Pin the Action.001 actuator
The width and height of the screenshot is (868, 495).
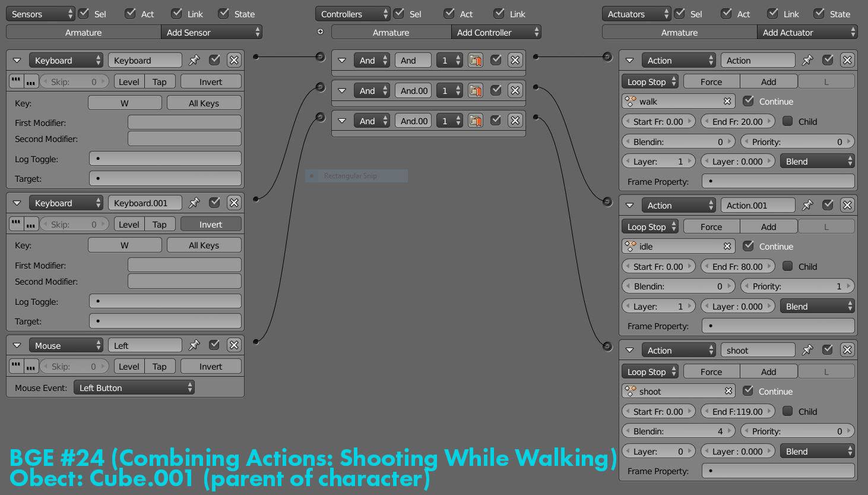tap(807, 205)
